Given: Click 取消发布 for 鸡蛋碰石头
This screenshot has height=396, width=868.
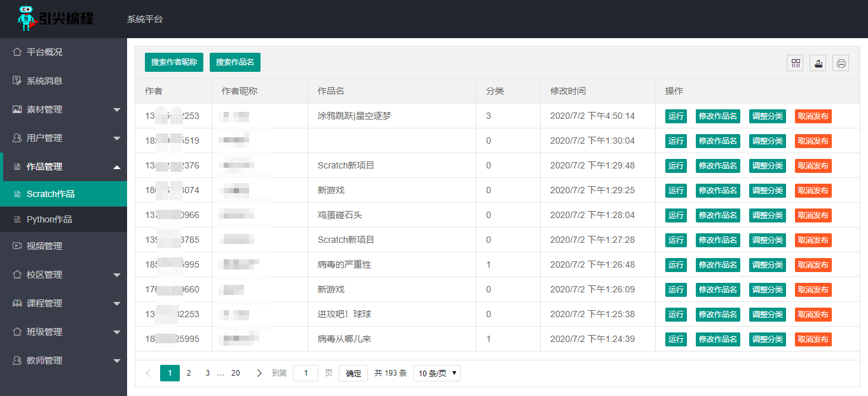Looking at the screenshot, I should coord(813,215).
